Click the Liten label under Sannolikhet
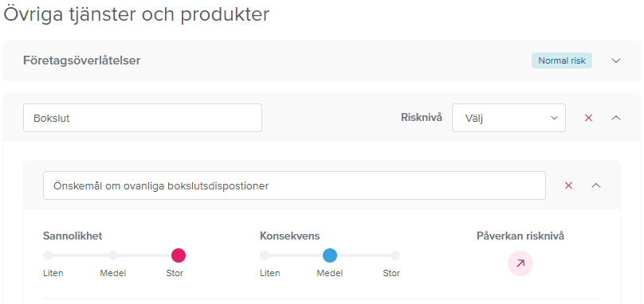The width and height of the screenshot is (644, 304). [53, 273]
